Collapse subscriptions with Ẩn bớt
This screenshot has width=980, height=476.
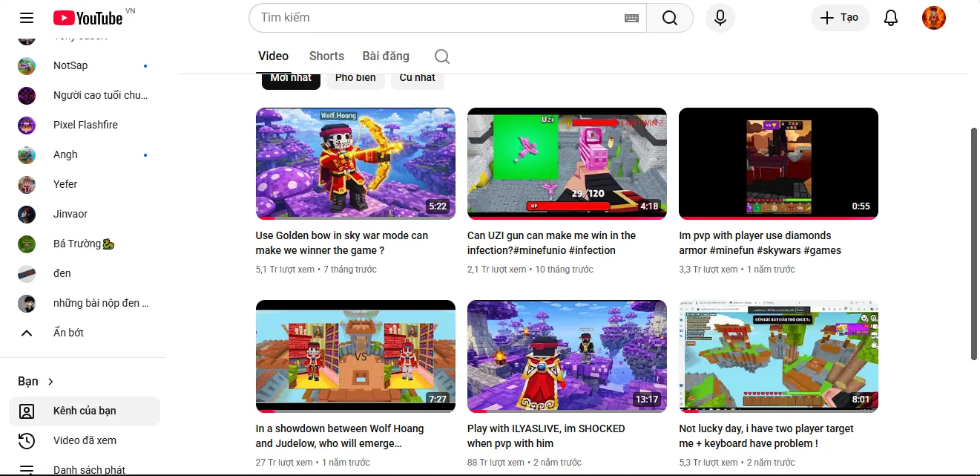pos(85,333)
